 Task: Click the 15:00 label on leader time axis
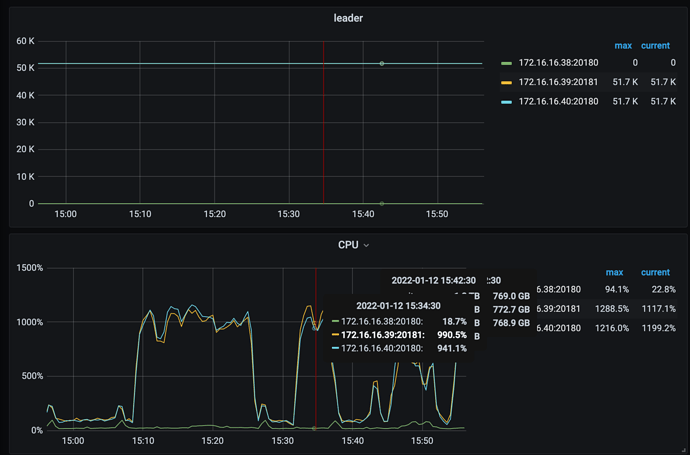[66, 214]
